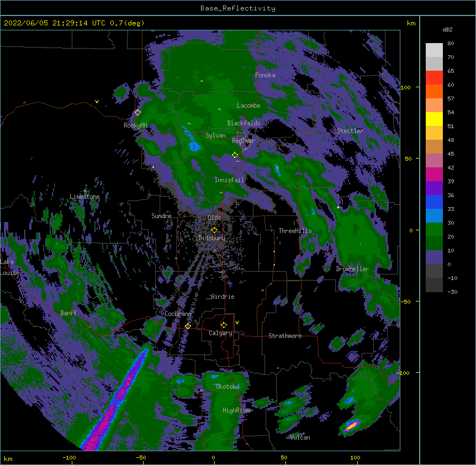Select the bright green 20-30 dBZ legend swatch
Screen dimensions: 476x465
tap(434, 230)
